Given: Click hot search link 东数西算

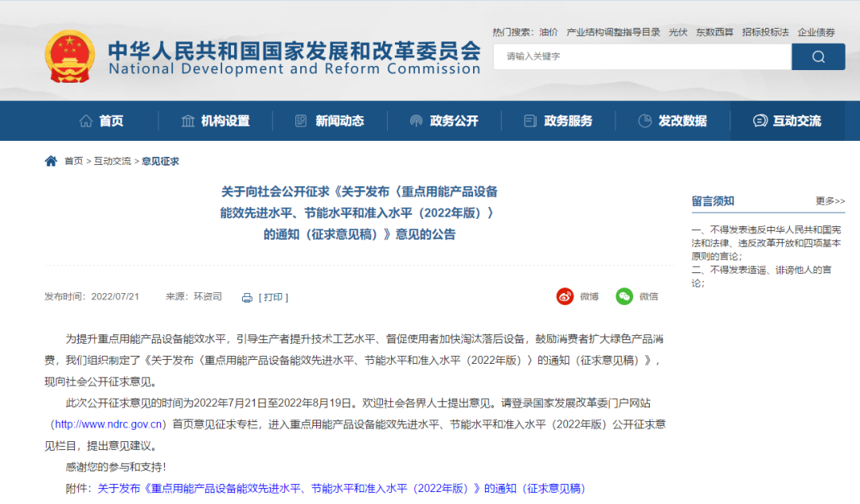Looking at the screenshot, I should tap(714, 33).
